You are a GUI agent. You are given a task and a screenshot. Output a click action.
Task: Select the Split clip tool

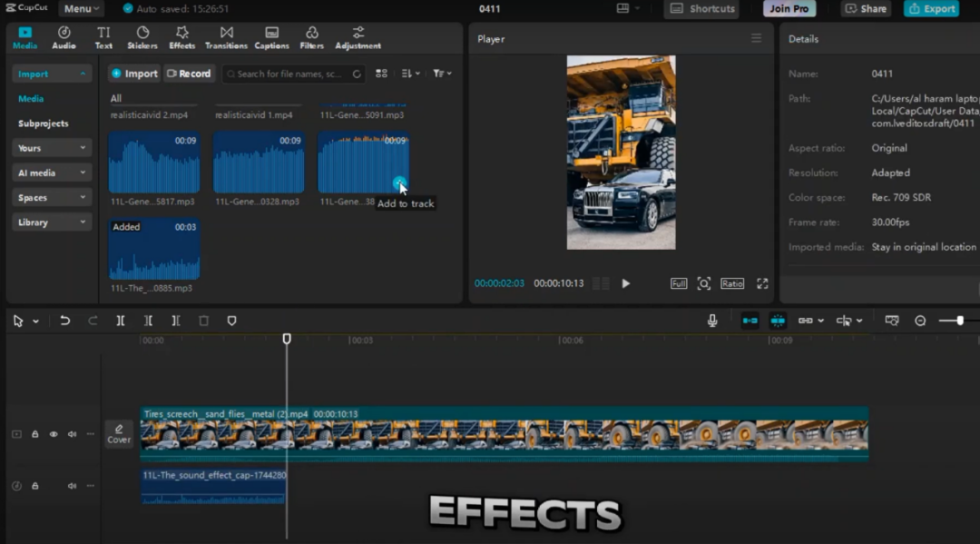[121, 321]
